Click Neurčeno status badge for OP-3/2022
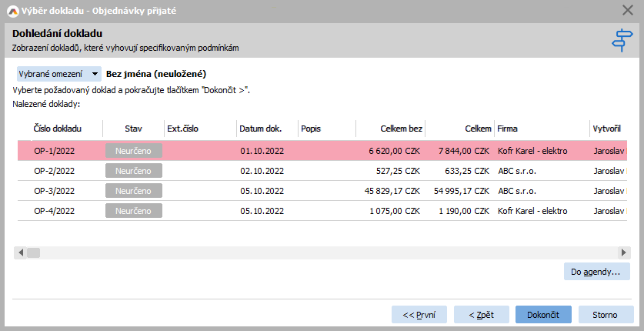 click(133, 191)
